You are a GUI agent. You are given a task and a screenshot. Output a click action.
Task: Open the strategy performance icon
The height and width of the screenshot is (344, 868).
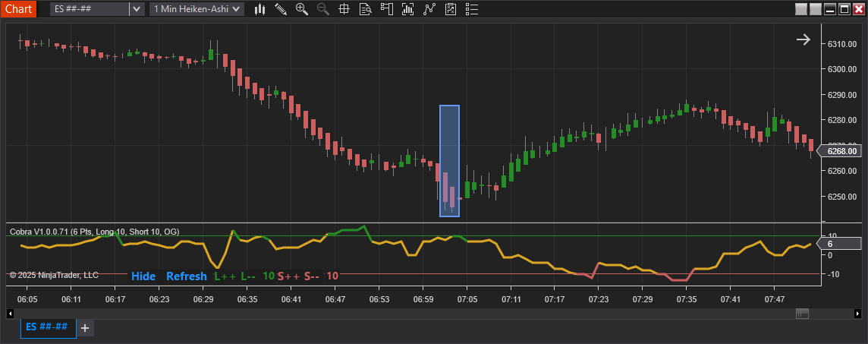(451, 9)
